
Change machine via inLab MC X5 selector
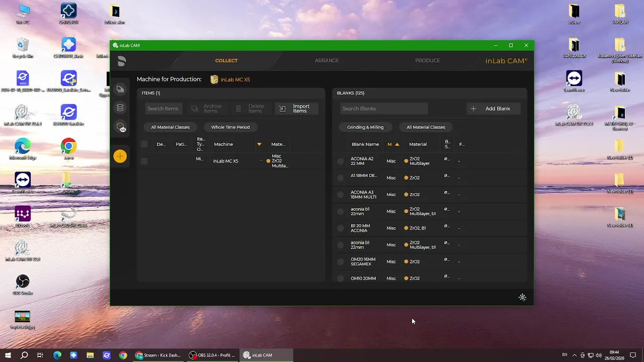pyautogui.click(x=235, y=79)
